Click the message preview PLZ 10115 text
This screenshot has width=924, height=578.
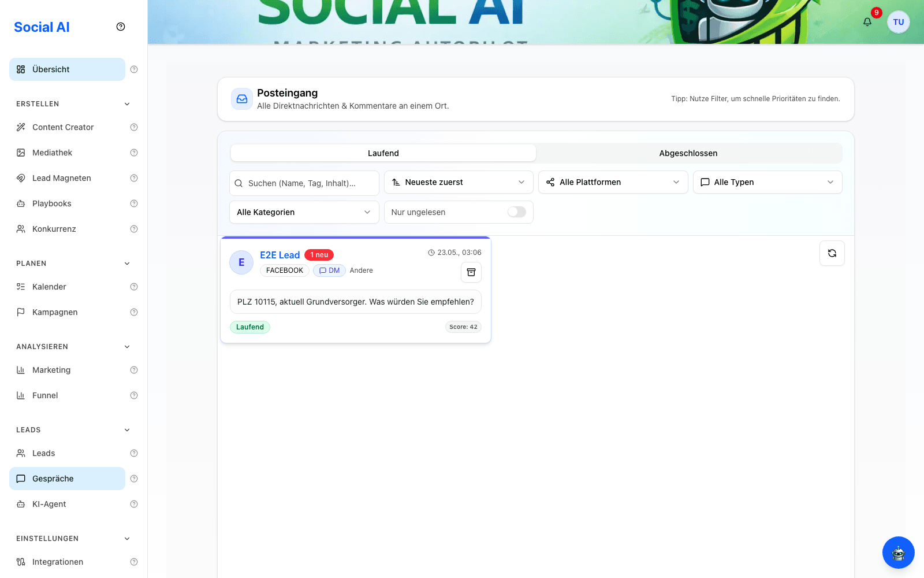356,302
